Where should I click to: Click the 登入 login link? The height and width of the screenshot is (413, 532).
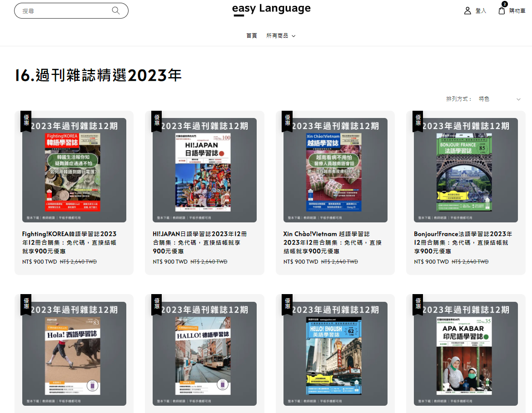point(481,11)
